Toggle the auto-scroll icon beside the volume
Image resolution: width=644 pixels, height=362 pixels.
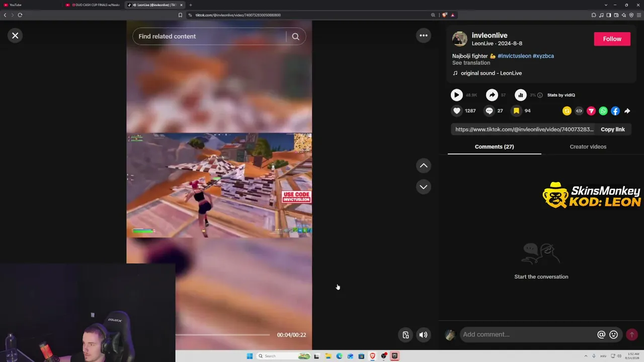(406, 335)
